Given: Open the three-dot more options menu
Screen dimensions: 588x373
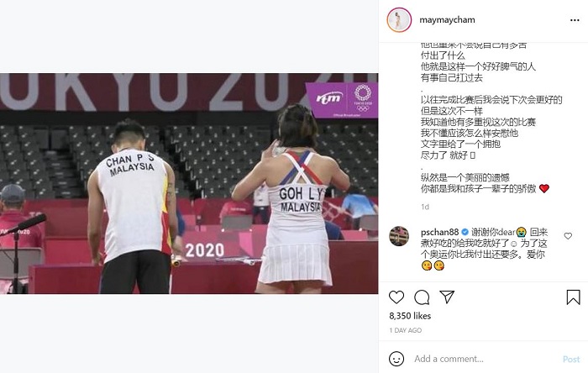Looking at the screenshot, I should pos(575,20).
